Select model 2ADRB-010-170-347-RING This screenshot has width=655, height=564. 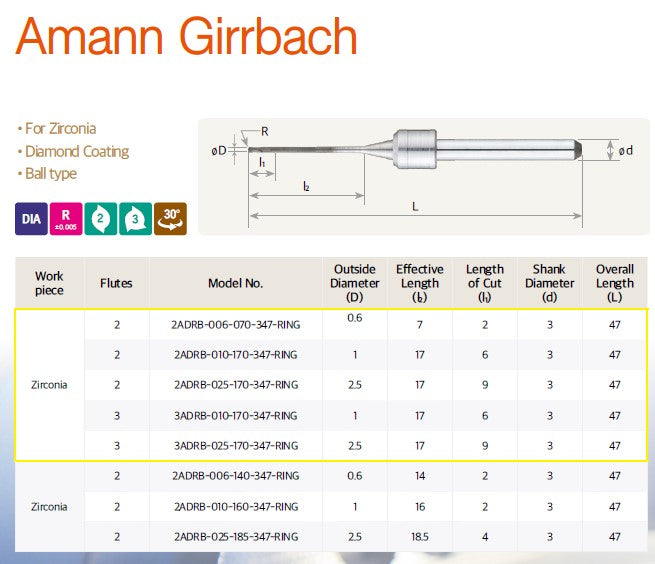pos(236,355)
